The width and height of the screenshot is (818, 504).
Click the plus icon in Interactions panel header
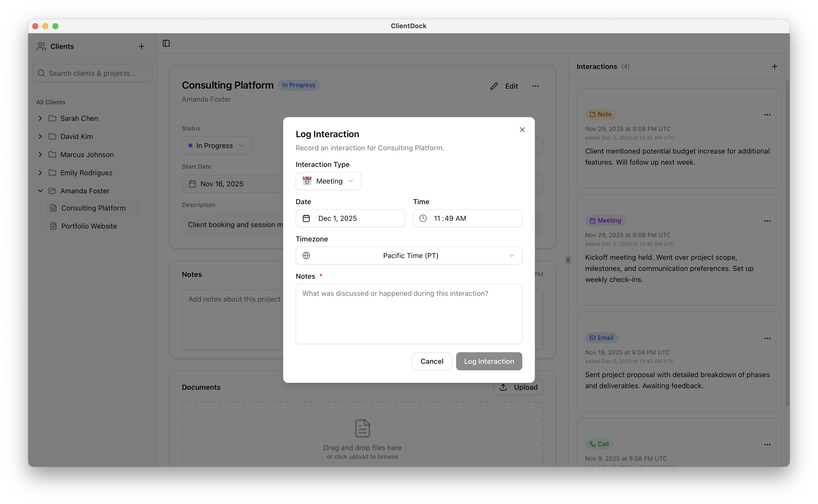coord(774,66)
